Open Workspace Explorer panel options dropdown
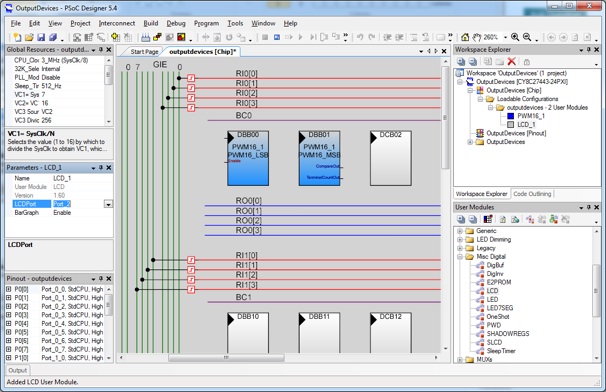606x392 pixels. pyautogui.click(x=581, y=50)
